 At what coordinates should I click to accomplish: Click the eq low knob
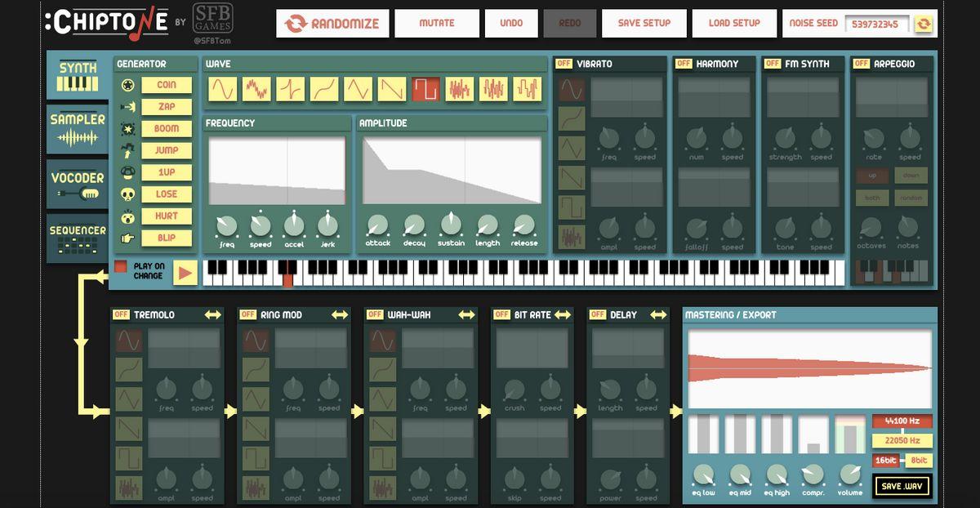(702, 475)
